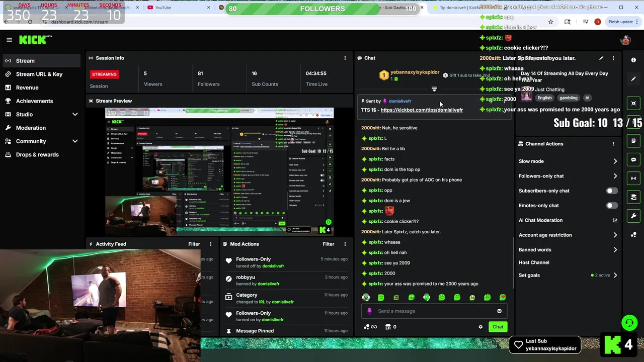
Task: Click the info icon in right toolbar
Action: tap(633, 60)
